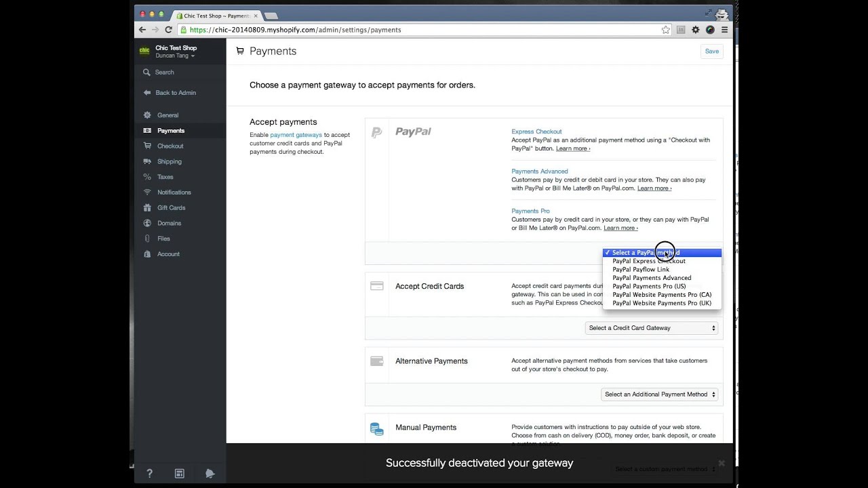The height and width of the screenshot is (488, 868).
Task: Dismiss the deactivated gateway notification
Action: 722,464
